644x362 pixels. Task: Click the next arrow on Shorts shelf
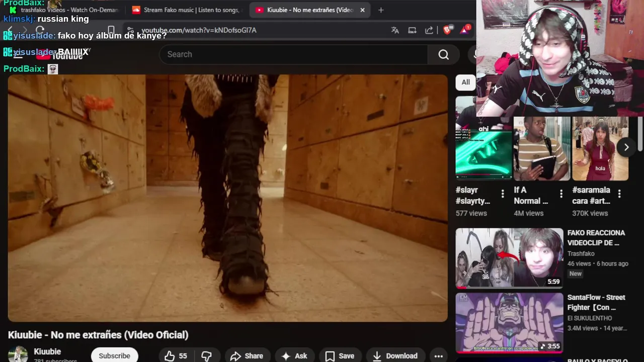626,147
